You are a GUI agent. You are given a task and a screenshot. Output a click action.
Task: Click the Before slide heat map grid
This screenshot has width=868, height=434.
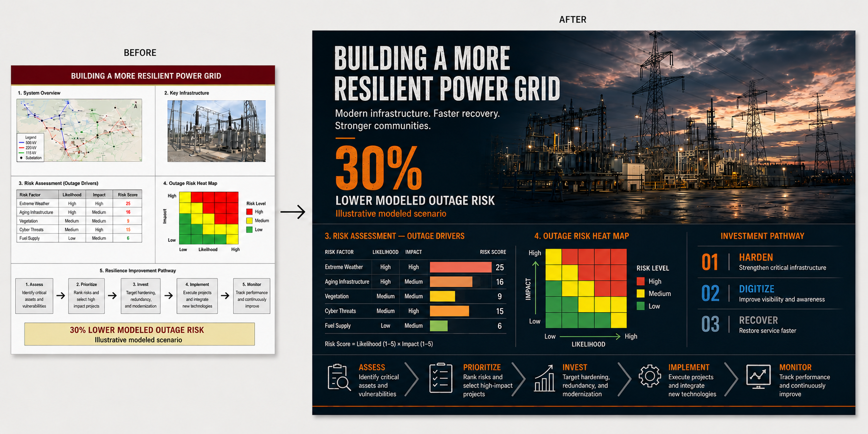(x=209, y=218)
